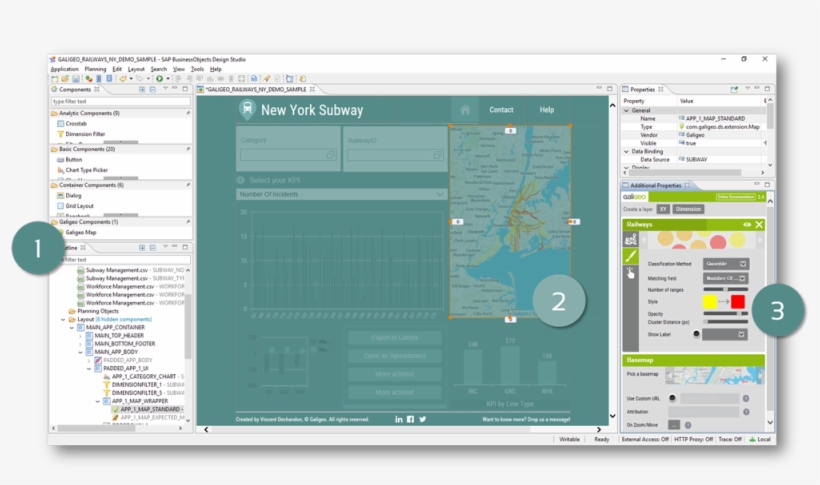Click the Facebook icon in the footer
Viewport: 820px width, 485px height.
tap(411, 419)
